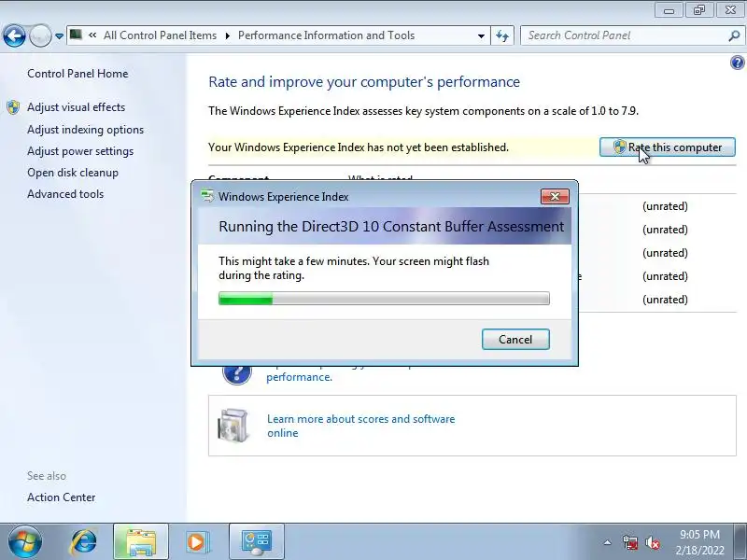747x560 pixels.
Task: Expand the address bar chevron menu
Action: click(92, 35)
